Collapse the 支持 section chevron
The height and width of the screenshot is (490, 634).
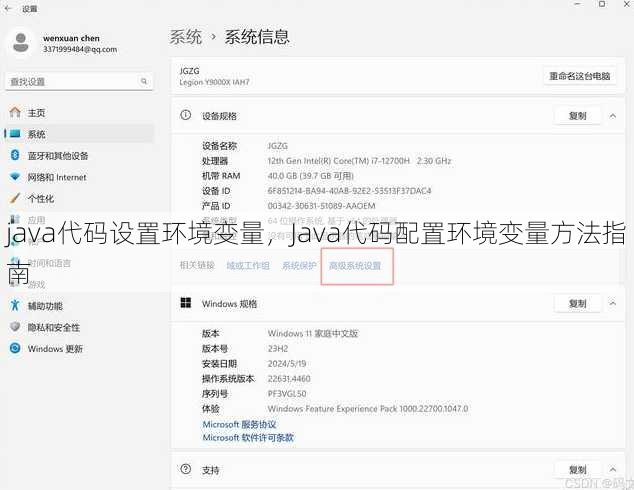pos(613,470)
